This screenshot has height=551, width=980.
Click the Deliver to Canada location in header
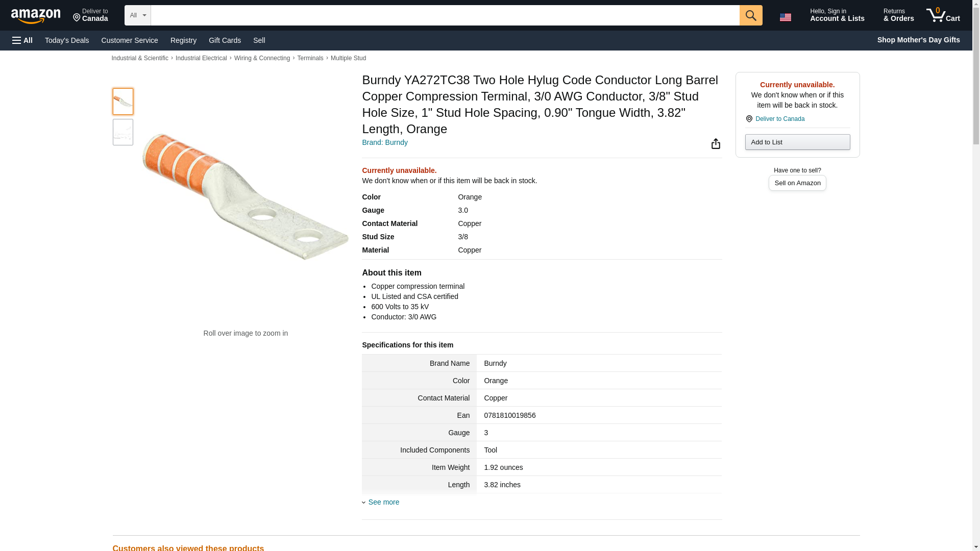(x=90, y=15)
